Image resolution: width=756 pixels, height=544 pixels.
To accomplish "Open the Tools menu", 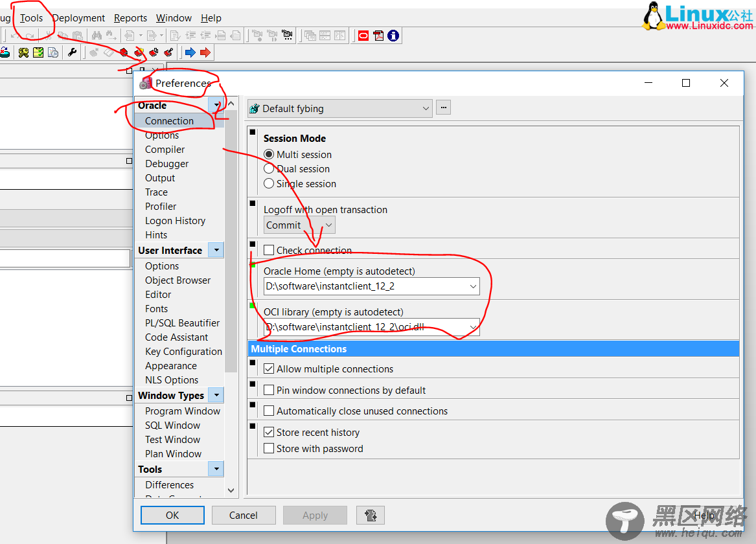I will pos(31,18).
